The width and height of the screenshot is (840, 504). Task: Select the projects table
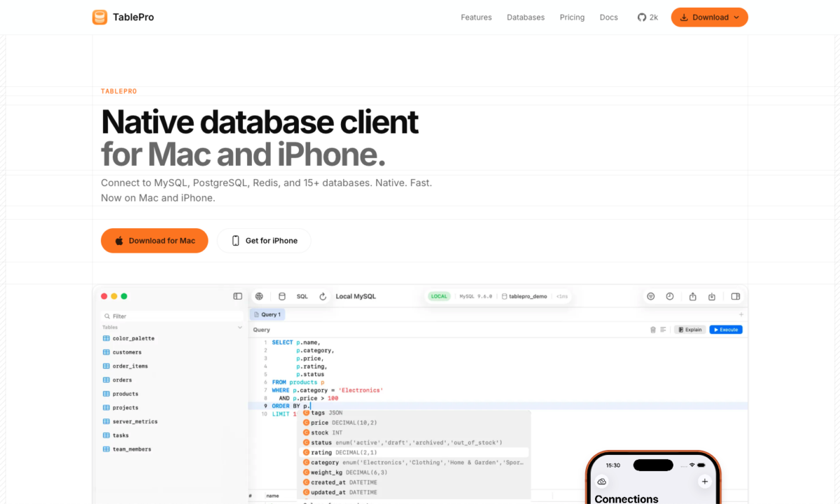coord(120,407)
